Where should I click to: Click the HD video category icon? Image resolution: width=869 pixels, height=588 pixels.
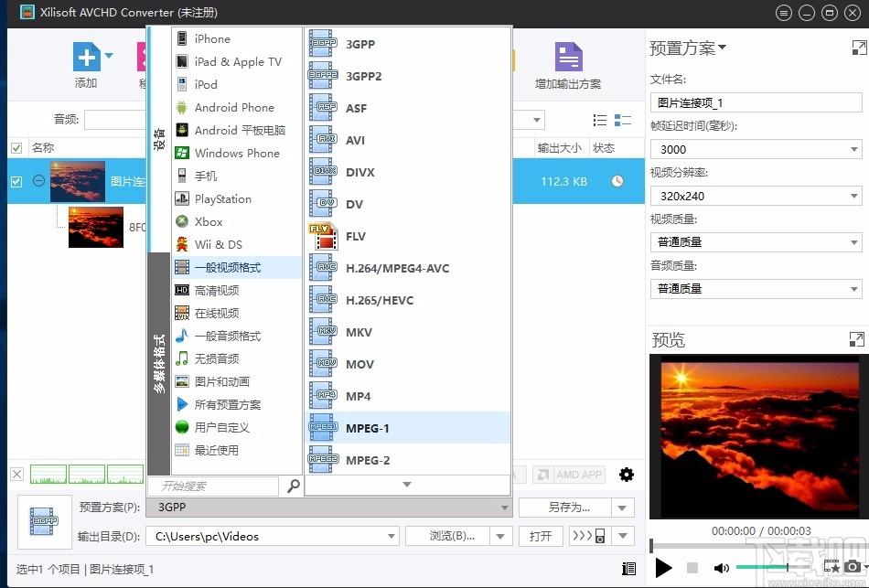click(x=182, y=290)
